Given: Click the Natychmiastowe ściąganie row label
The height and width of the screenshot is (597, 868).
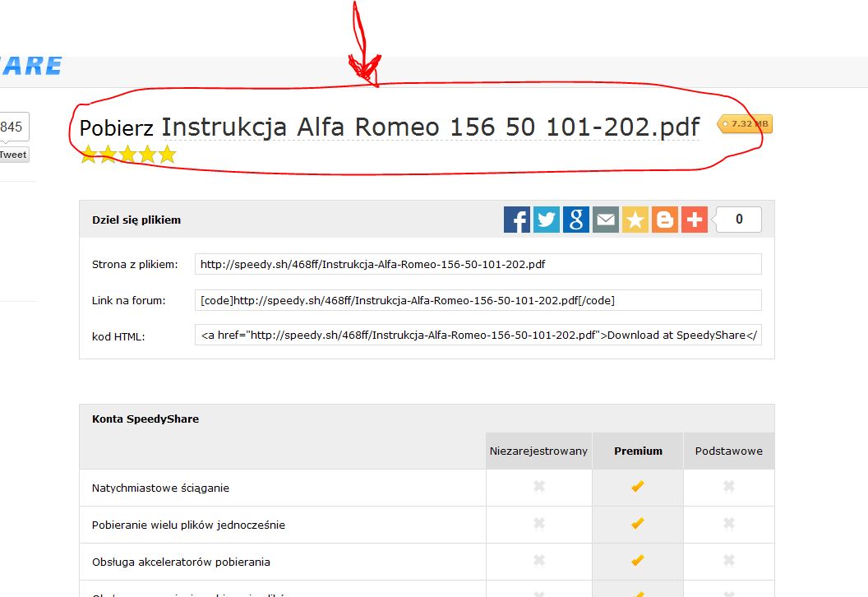Looking at the screenshot, I should [x=160, y=488].
